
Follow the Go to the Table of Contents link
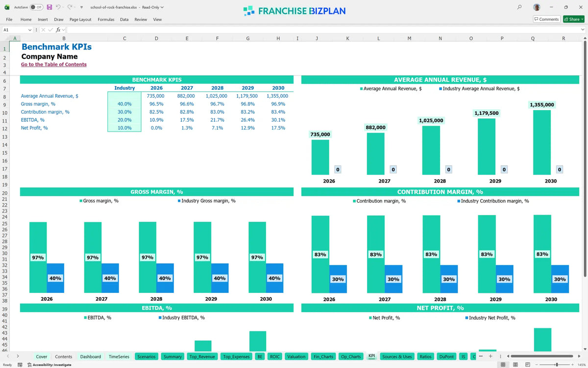click(x=54, y=64)
